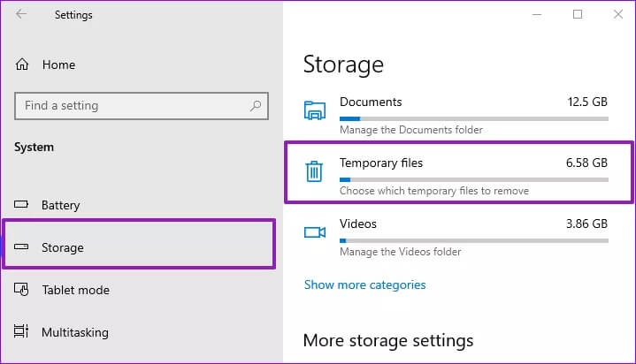Screen dimensions: 636x364
Task: Open Temporary files category
Action: click(458, 172)
